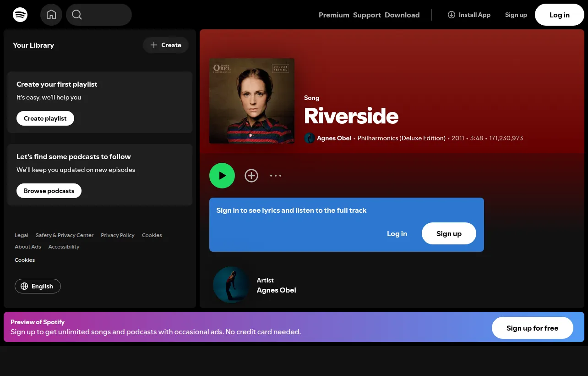Click the Riverside song title
This screenshot has width=588, height=376.
click(x=351, y=116)
